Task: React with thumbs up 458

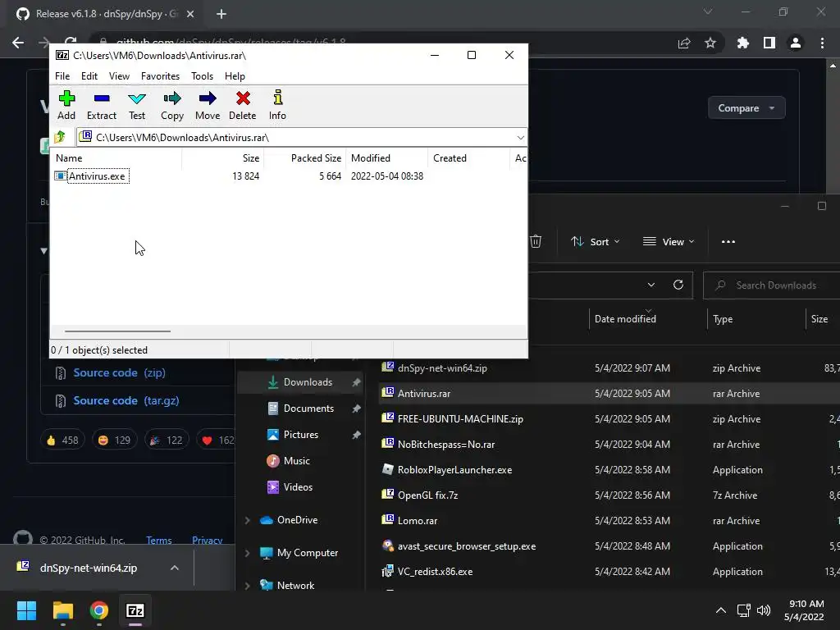Action: click(62, 441)
